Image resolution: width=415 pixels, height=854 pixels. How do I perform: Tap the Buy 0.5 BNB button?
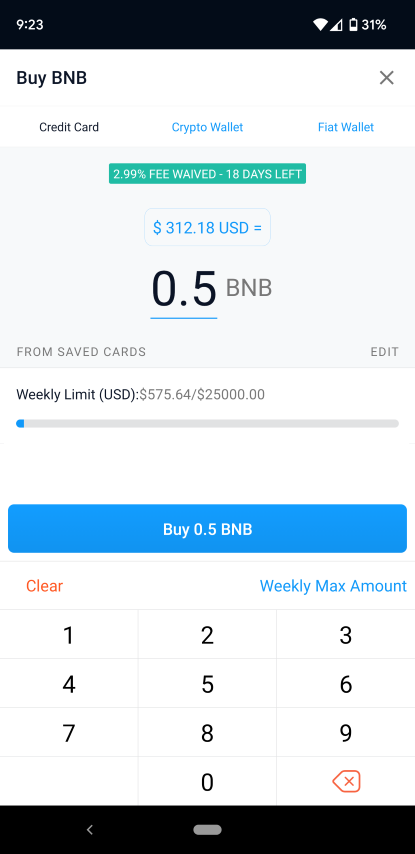coord(208,529)
